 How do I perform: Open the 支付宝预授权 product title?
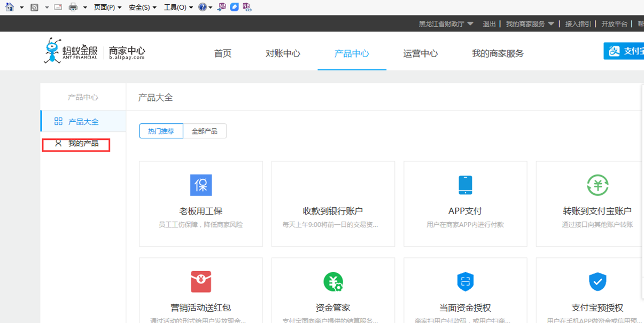[x=598, y=308]
